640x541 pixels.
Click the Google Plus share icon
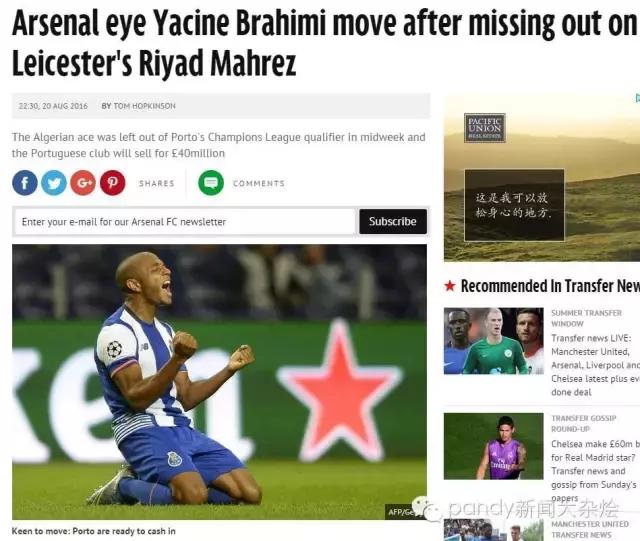pos(83,183)
